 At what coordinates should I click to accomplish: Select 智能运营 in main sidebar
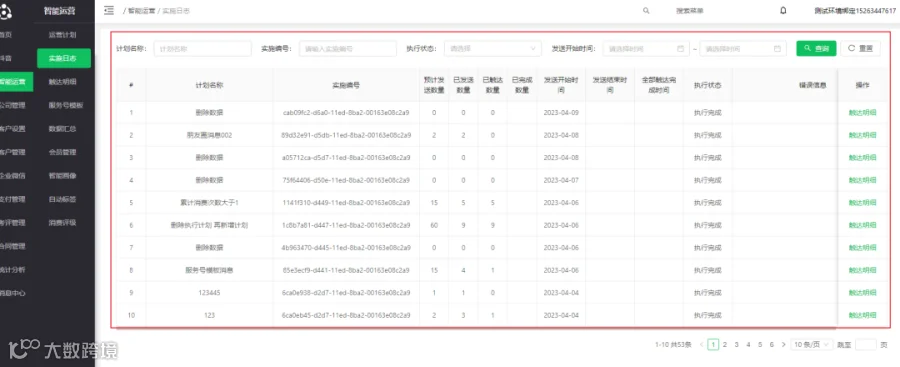click(x=15, y=82)
